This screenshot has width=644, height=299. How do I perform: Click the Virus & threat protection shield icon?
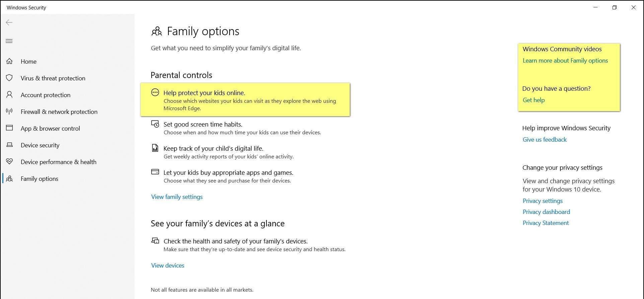(9, 78)
